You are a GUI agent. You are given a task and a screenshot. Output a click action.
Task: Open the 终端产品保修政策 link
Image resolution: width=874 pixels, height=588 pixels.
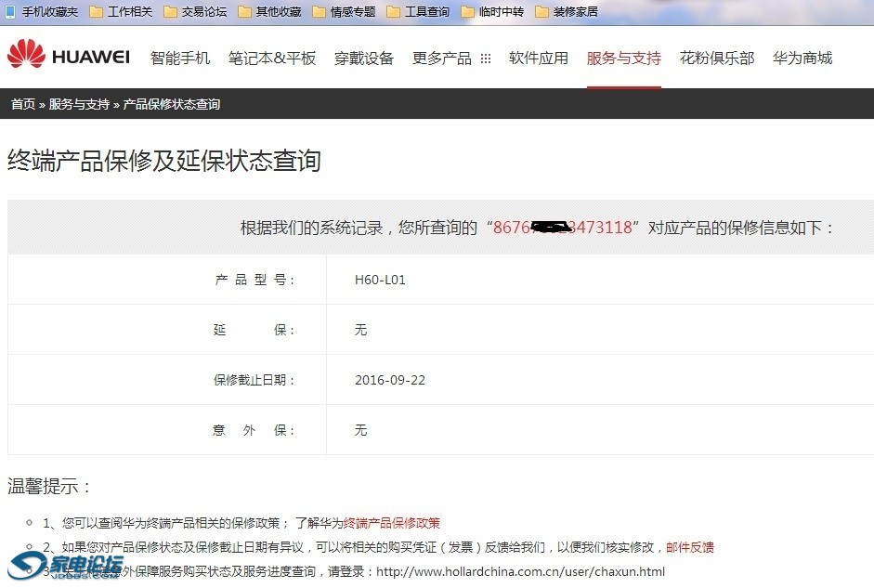pos(392,523)
